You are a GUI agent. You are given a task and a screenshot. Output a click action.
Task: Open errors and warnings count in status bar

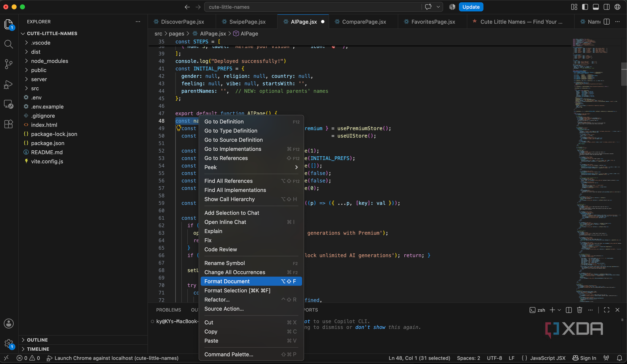(x=28, y=358)
